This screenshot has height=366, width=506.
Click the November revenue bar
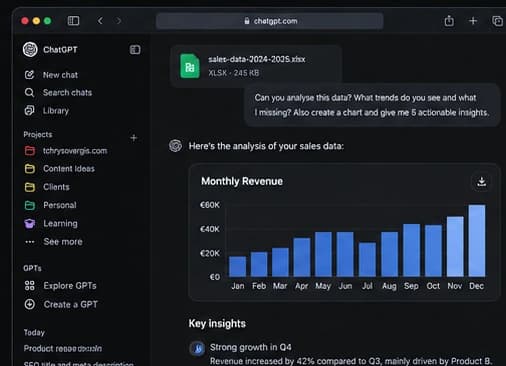(x=455, y=246)
